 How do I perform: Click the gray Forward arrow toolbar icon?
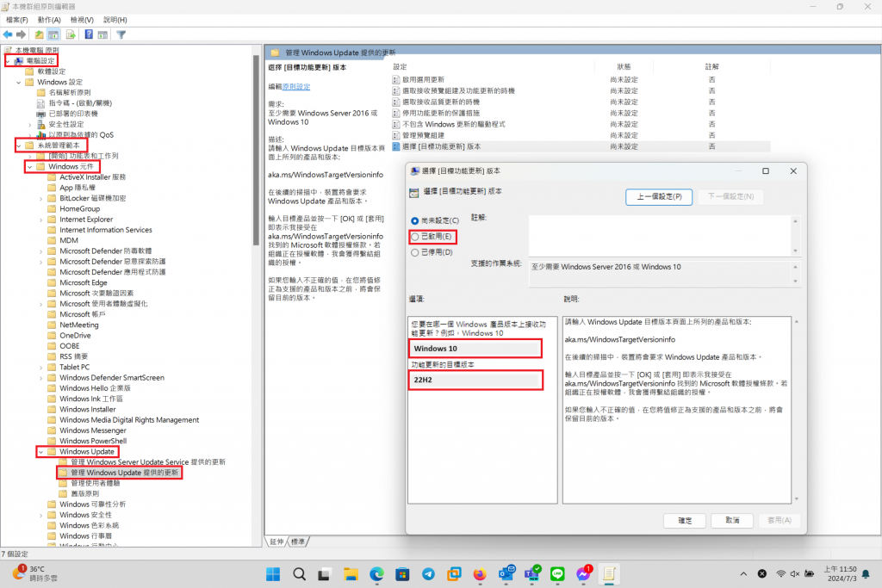pyautogui.click(x=22, y=34)
